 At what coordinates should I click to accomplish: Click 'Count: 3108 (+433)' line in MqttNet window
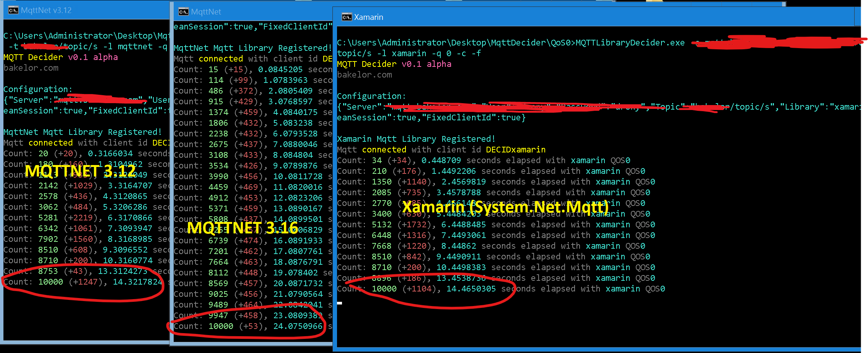point(253,155)
